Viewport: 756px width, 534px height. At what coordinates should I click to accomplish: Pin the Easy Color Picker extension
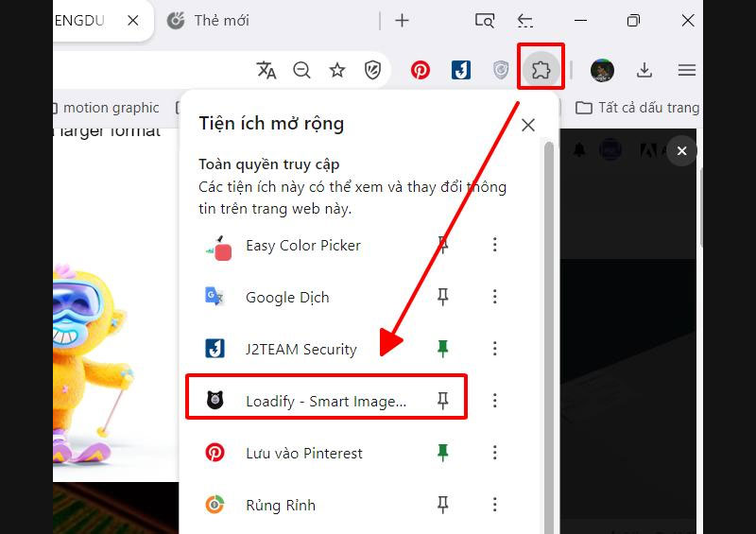click(x=442, y=245)
